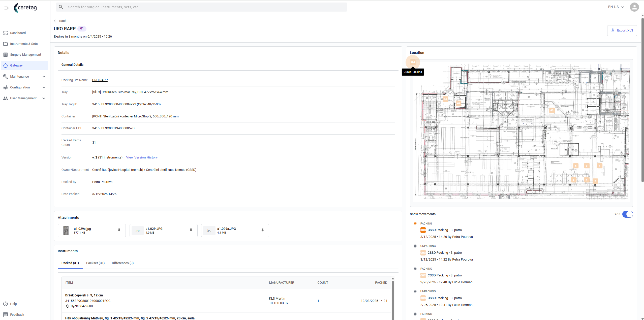The width and height of the screenshot is (644, 320).
Task: Download attachment a1.029.JPG
Action: (x=191, y=231)
